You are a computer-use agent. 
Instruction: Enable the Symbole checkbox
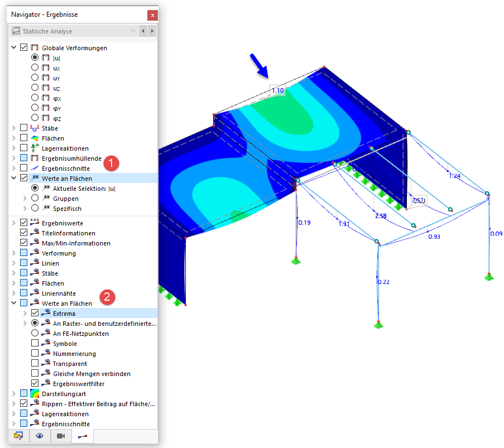click(35, 343)
